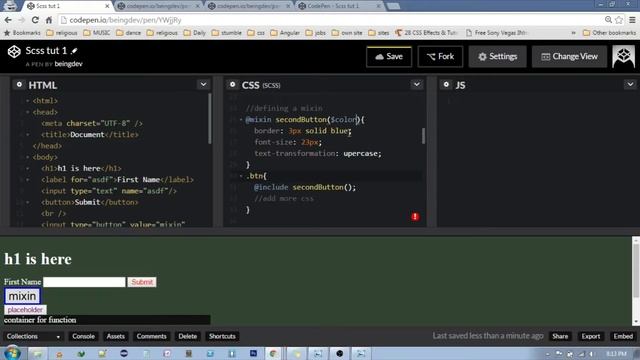Open the Assets panel

click(116, 336)
